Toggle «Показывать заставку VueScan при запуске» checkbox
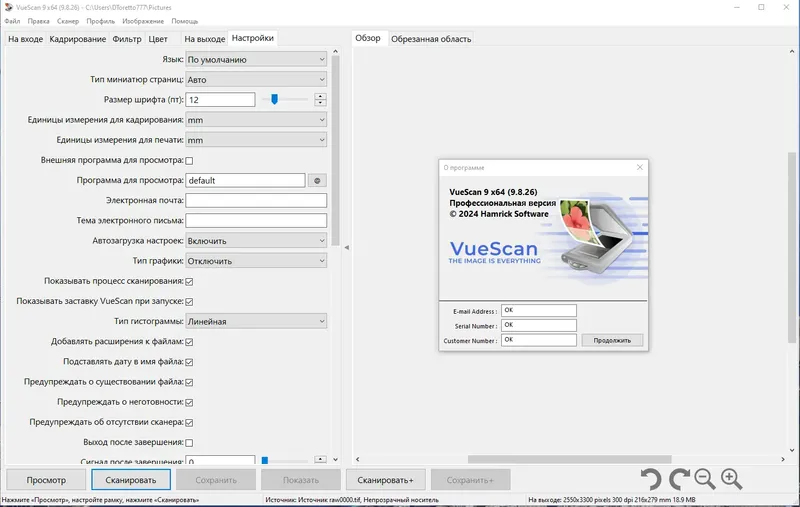This screenshot has height=507, width=800. [189, 301]
